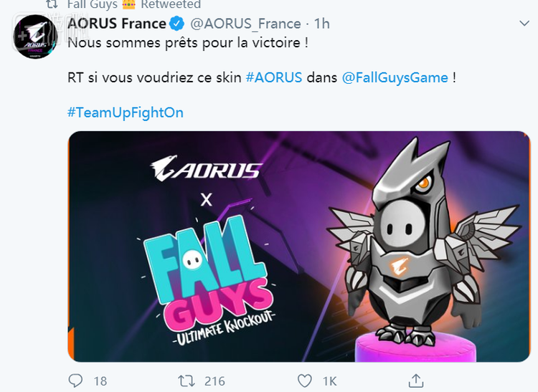The height and width of the screenshot is (392, 538).
Task: Expand the tweet options chevron
Action: coord(524,24)
